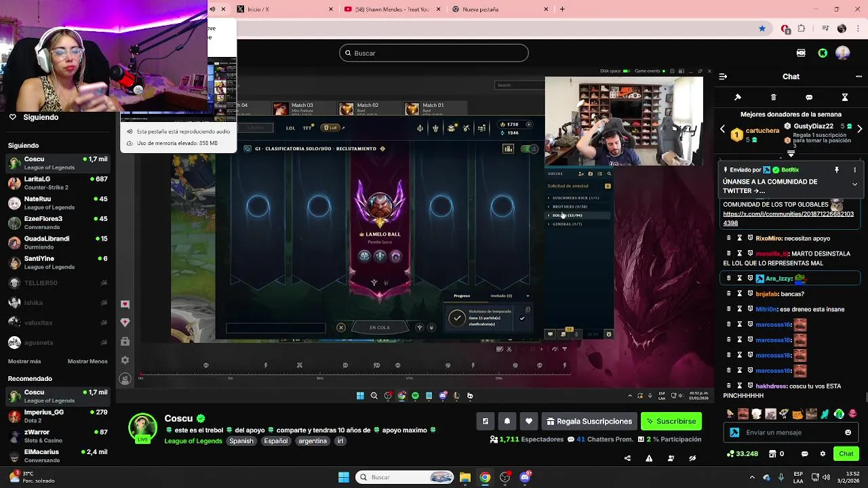Click the hide eye-slash icon below stream

[692, 458]
